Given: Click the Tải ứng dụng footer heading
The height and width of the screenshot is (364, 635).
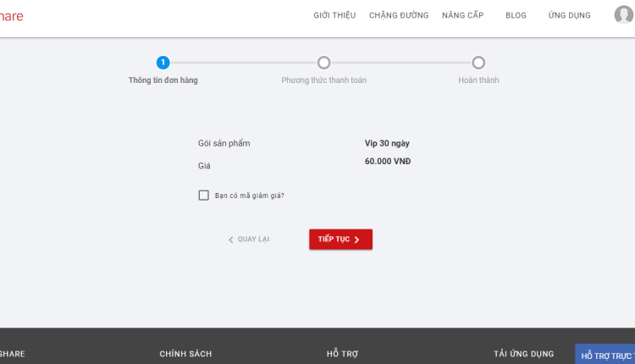Looking at the screenshot, I should click(523, 354).
